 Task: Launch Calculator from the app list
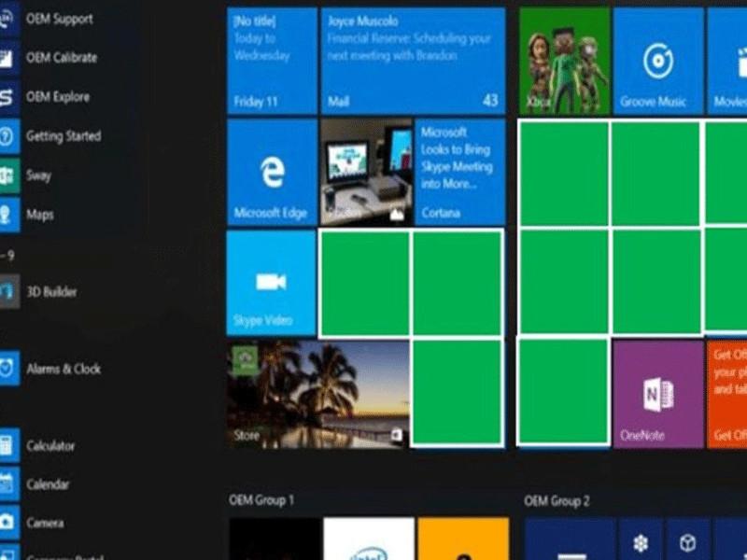[x=37, y=446]
